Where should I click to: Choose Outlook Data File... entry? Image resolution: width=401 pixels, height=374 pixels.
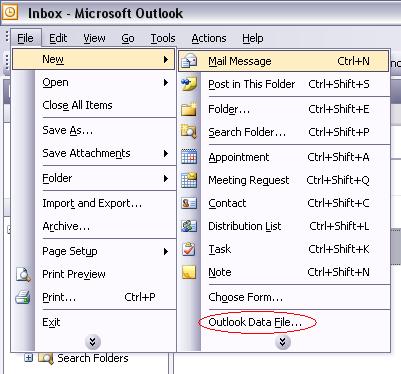284,322
